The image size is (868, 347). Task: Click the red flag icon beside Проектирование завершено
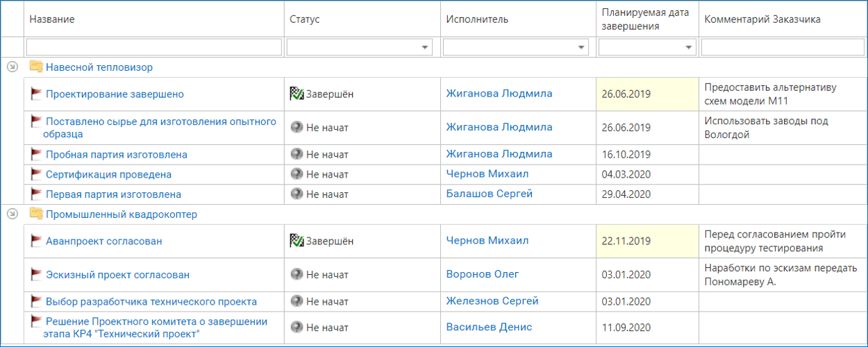pyautogui.click(x=36, y=94)
